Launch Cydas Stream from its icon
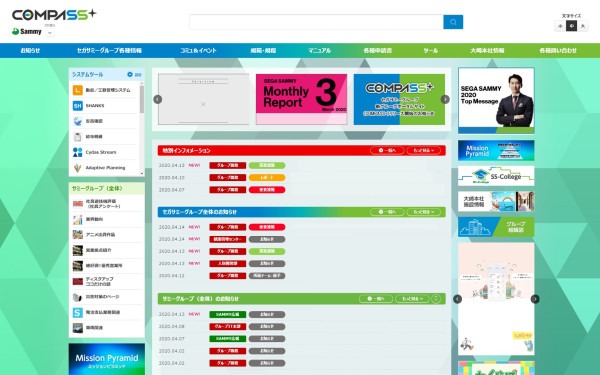The width and height of the screenshot is (600, 375). tap(78, 152)
